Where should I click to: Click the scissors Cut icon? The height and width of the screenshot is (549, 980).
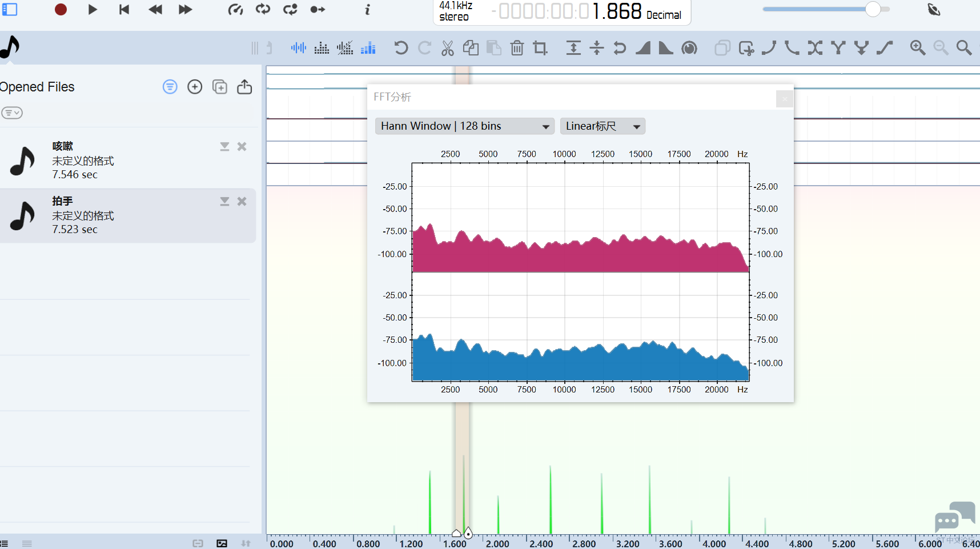[x=447, y=48]
